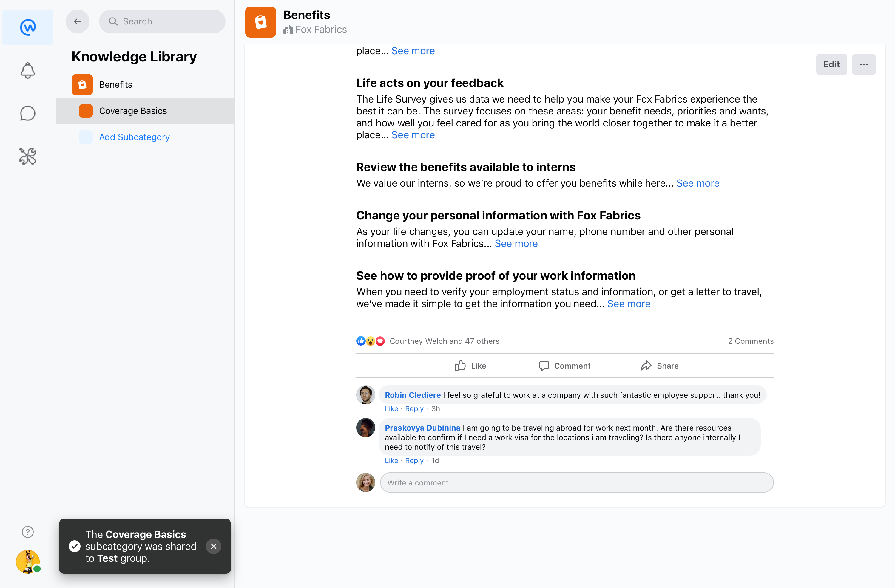Image resolution: width=895 pixels, height=588 pixels.
Task: Expand See more under Life acts on your feedback
Action: pyautogui.click(x=413, y=135)
